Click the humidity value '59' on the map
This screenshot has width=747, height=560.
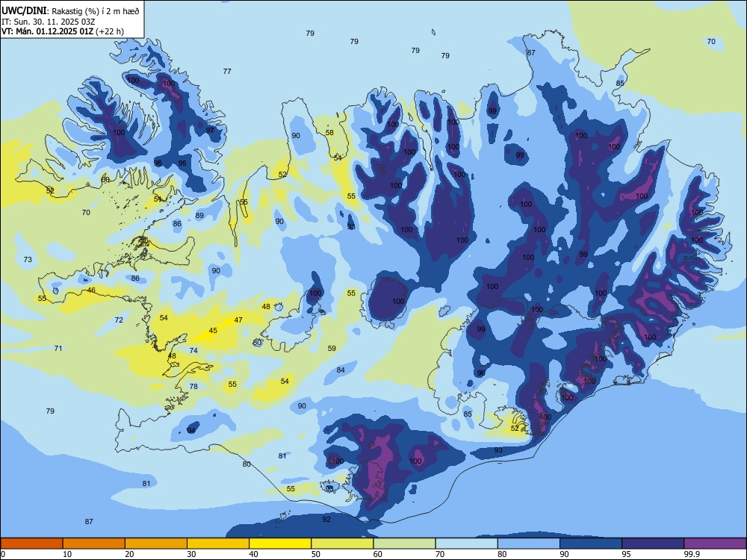[332, 348]
